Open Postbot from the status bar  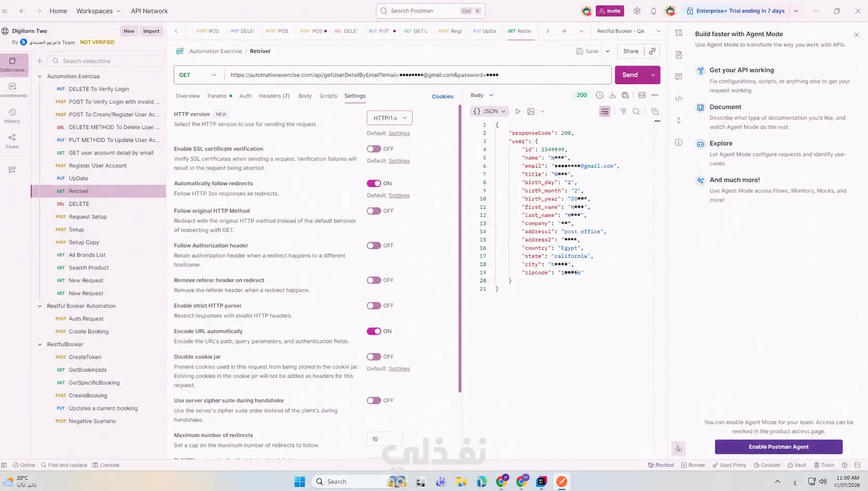(x=661, y=465)
